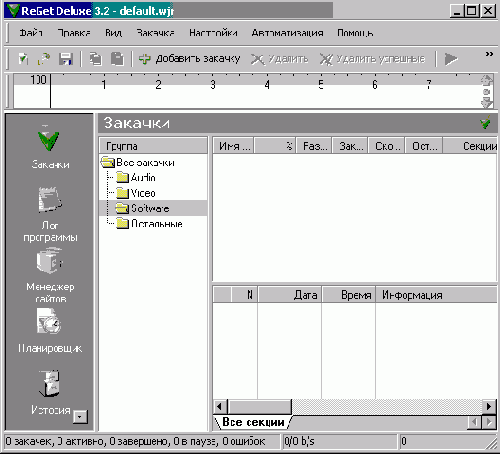The height and width of the screenshot is (454, 500).
Task: Open the Автоматизация menu
Action: click(x=287, y=33)
